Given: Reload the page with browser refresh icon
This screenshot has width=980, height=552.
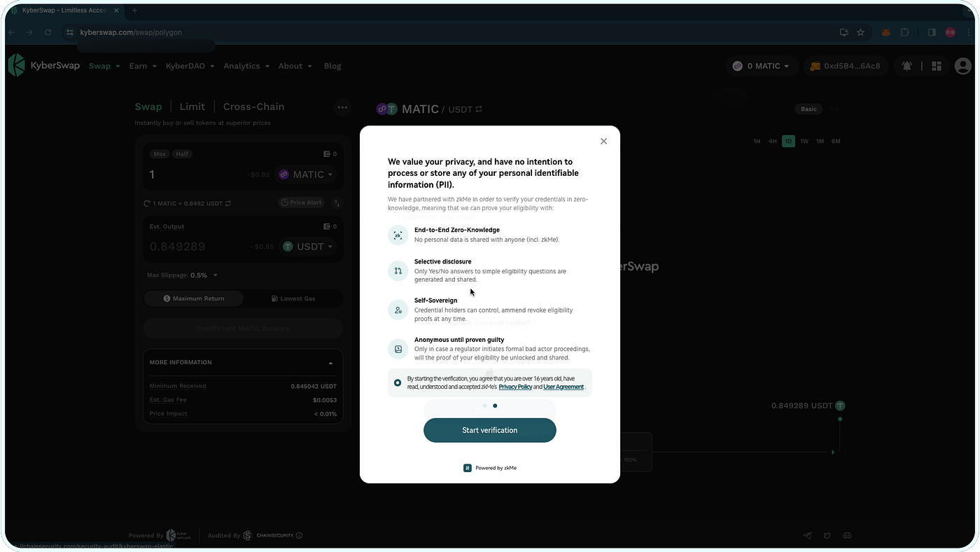Looking at the screenshot, I should pos(48,32).
